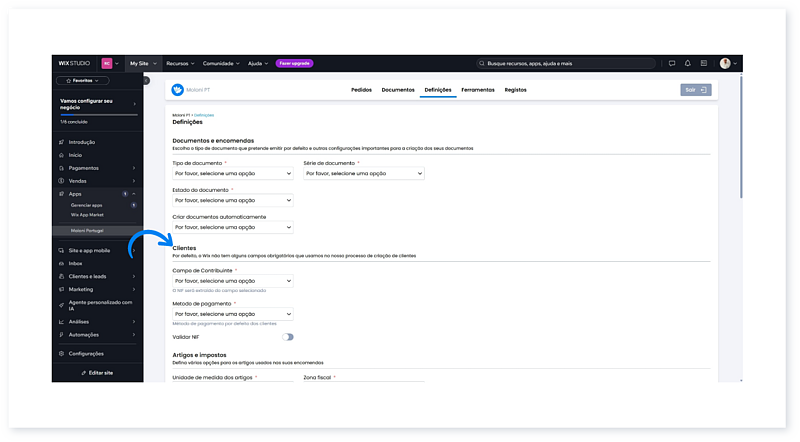Click the RC site badge icon

(x=107, y=63)
